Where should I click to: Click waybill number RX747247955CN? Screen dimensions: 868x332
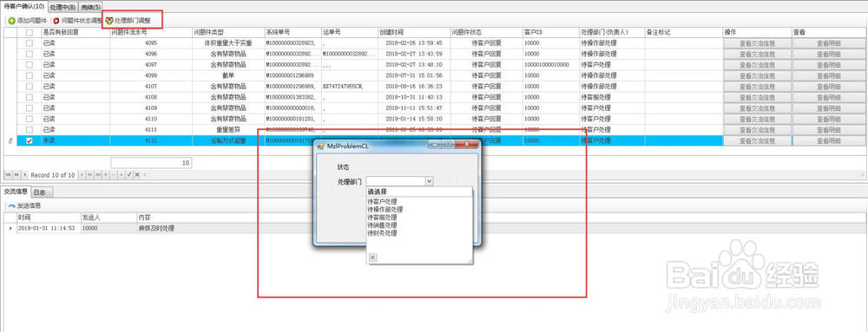pyautogui.click(x=343, y=86)
